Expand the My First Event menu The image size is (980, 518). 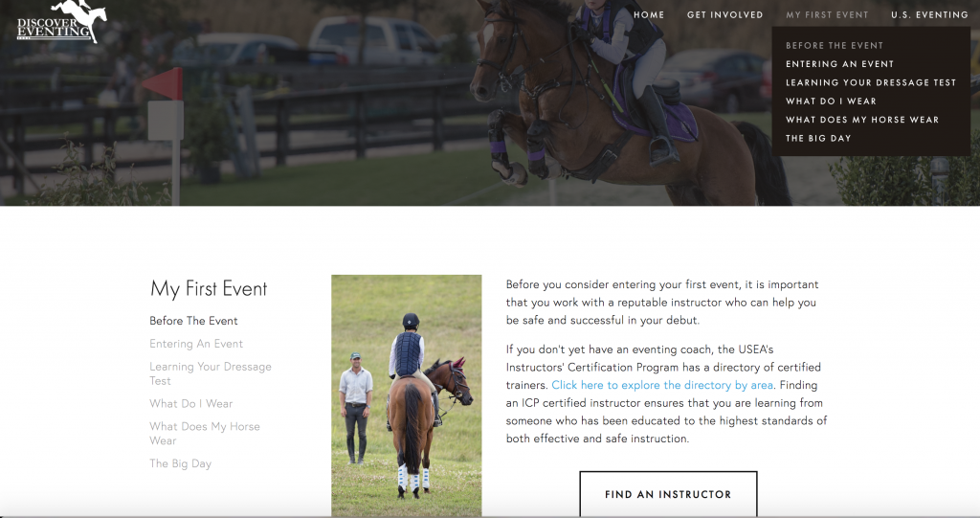point(827,15)
